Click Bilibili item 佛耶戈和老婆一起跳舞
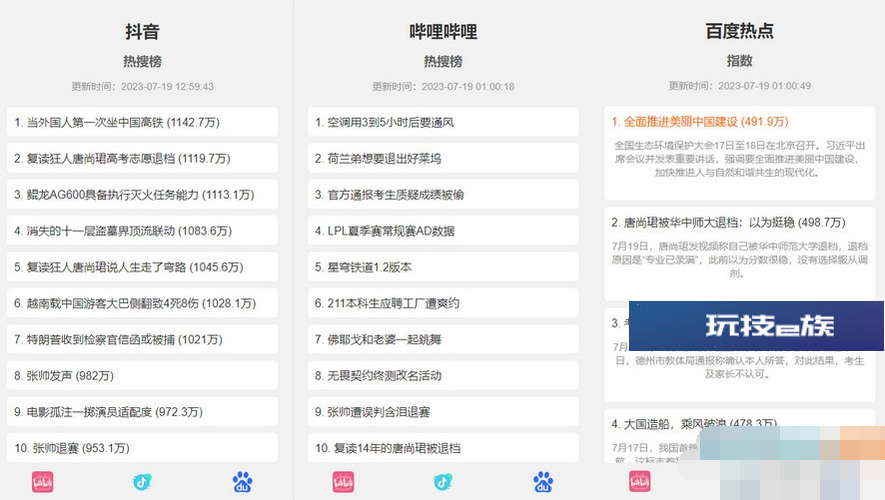Viewport: 885px width, 500px height. [443, 339]
